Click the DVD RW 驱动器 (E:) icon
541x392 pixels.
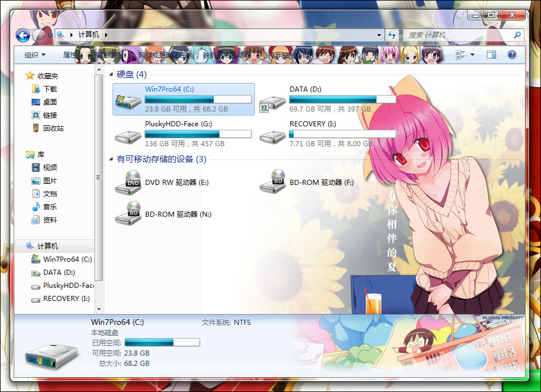(x=128, y=182)
